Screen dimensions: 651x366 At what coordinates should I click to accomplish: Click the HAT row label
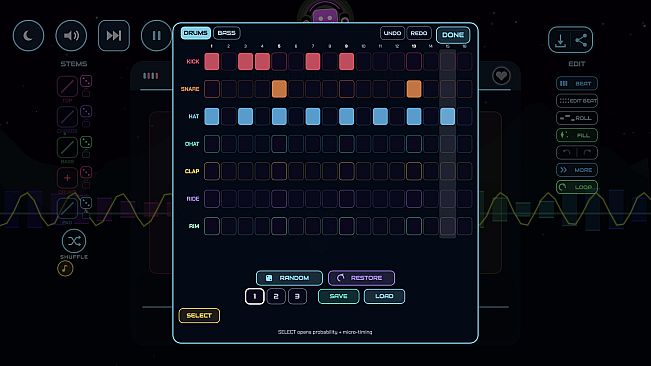[x=194, y=117]
